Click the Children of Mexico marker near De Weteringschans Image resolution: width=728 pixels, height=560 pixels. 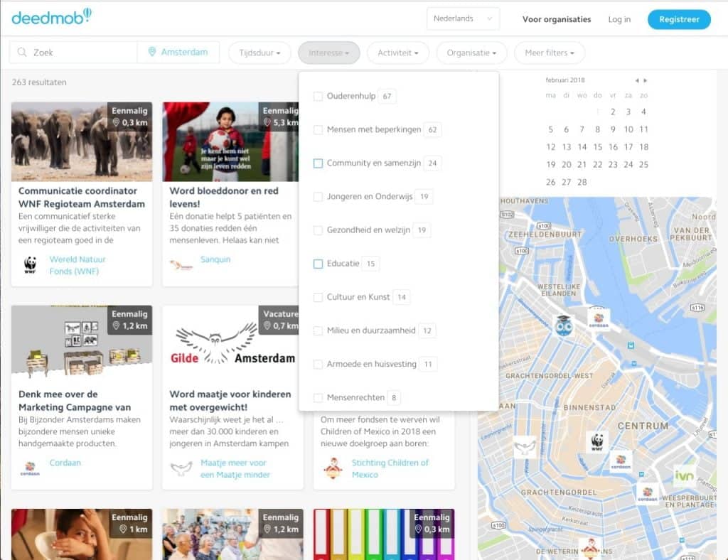pyautogui.click(x=591, y=549)
